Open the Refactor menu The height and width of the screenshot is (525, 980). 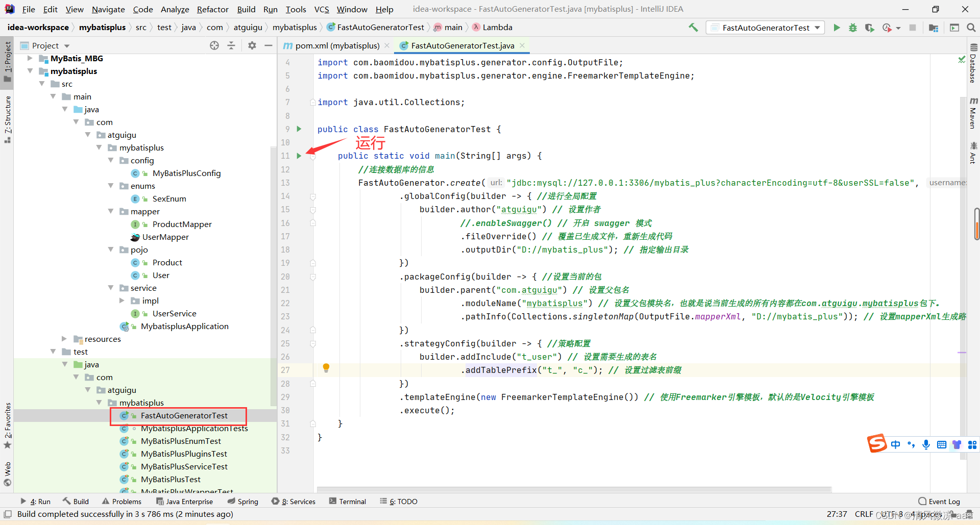click(212, 9)
